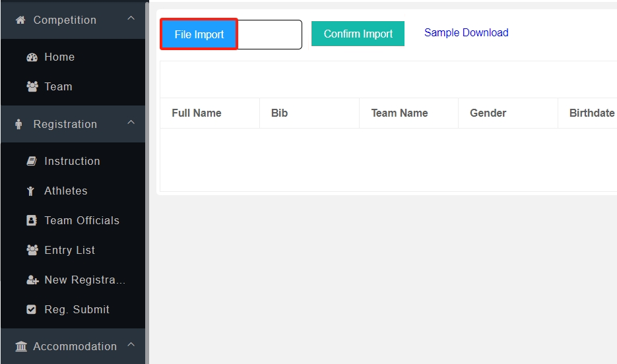Open the Athletes menu item

[x=65, y=191]
